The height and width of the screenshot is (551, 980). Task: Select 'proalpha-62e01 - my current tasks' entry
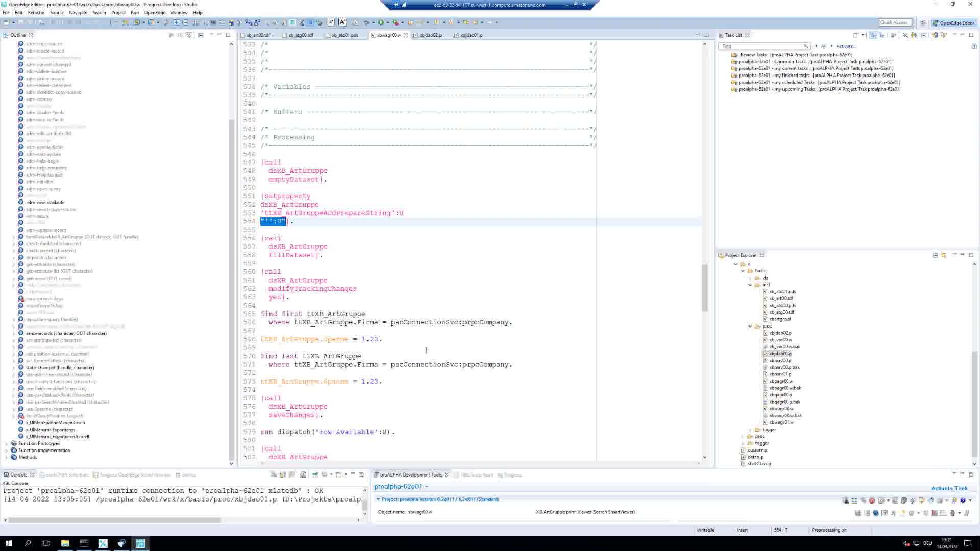[816, 68]
